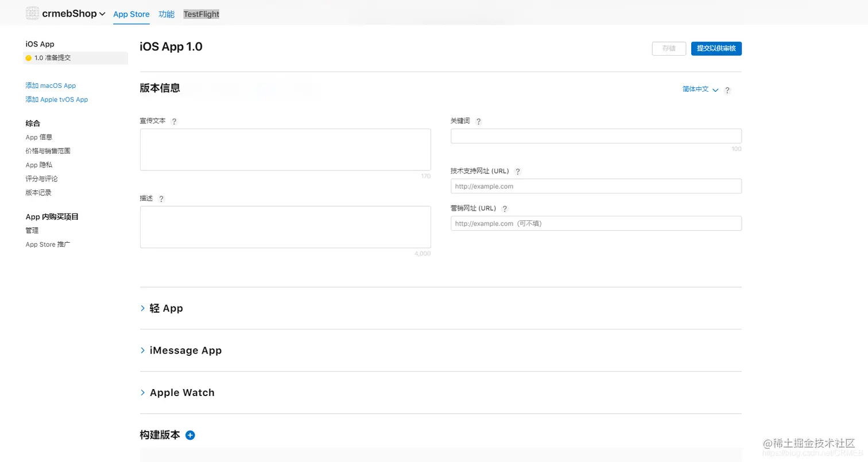The image size is (868, 462).
Task: Click the help icon next to 简体中文
Action: 727,90
